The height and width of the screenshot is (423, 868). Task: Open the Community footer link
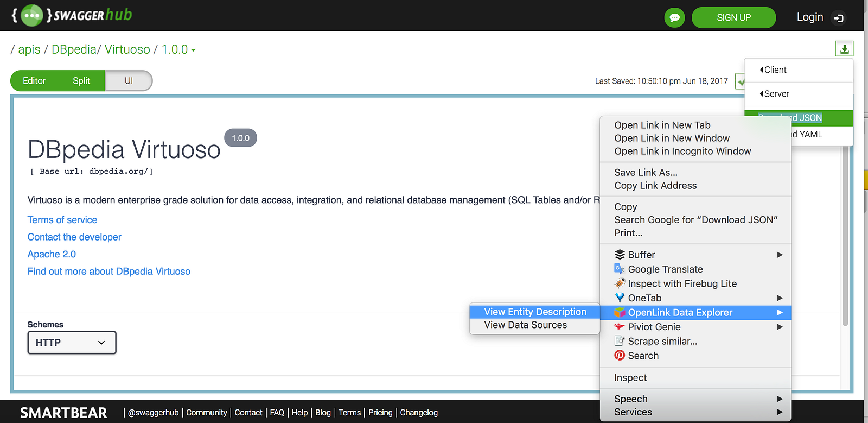pyautogui.click(x=207, y=413)
